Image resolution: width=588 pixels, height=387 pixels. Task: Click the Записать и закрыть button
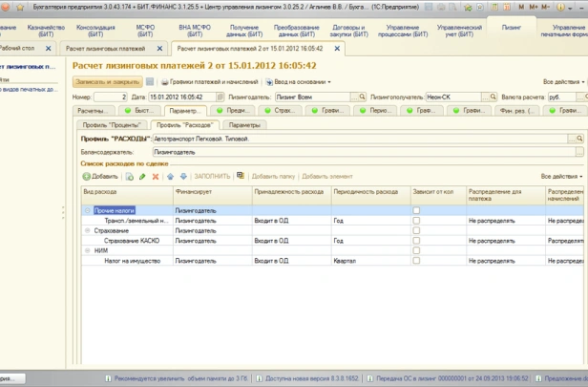[x=108, y=82]
